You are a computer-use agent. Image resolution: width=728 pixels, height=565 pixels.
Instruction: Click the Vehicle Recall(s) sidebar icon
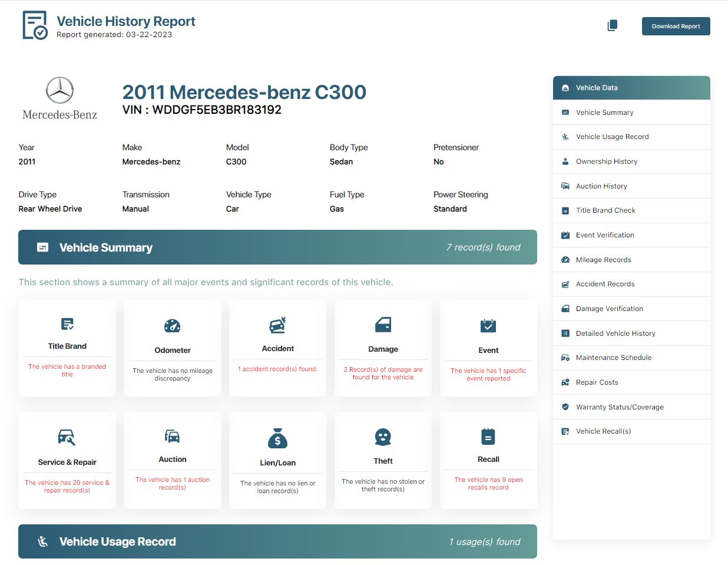pos(565,431)
